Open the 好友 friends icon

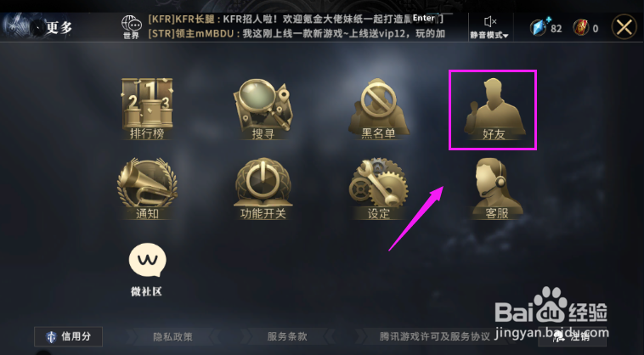coord(494,109)
